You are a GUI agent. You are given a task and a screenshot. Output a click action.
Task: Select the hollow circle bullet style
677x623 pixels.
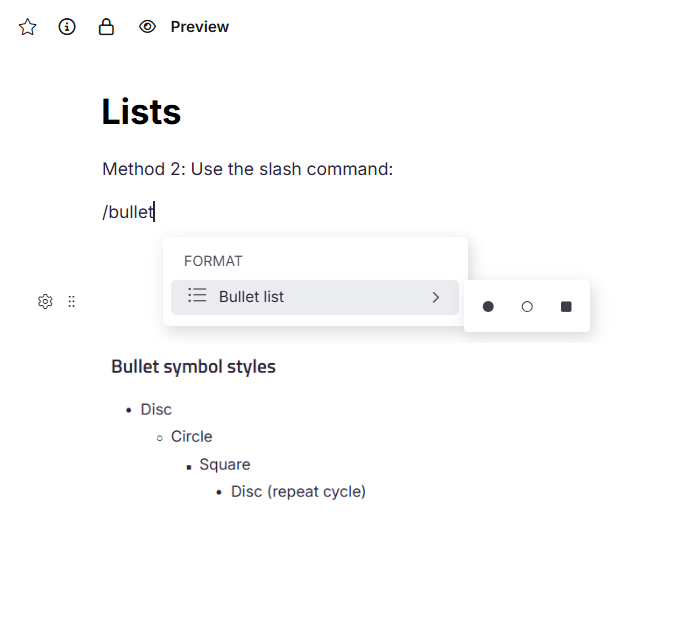tap(527, 307)
